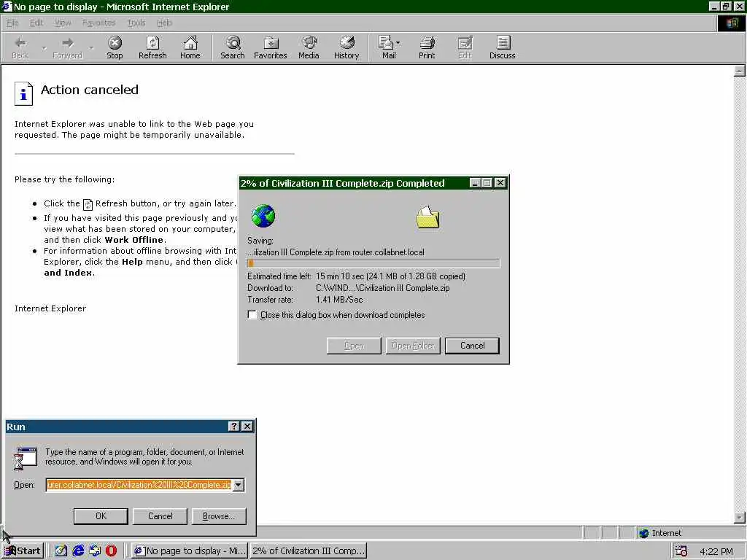The height and width of the screenshot is (560, 747).
Task: Close the Run dialog window
Action: coord(247,426)
